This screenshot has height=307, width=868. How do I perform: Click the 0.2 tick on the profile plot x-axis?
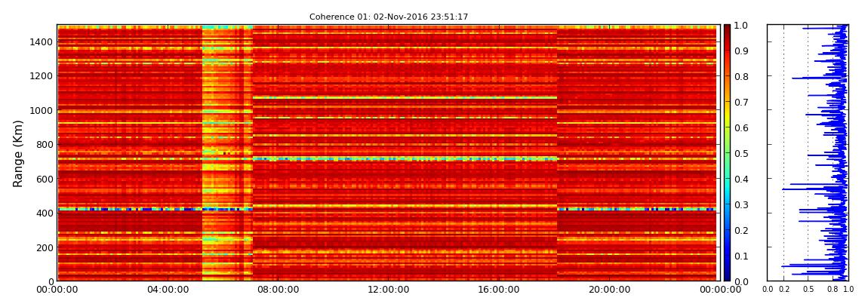(784, 289)
